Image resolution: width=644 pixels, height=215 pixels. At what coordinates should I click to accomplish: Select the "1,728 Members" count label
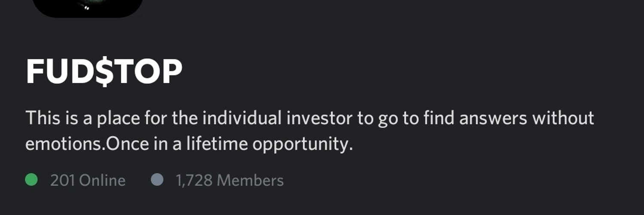229,181
